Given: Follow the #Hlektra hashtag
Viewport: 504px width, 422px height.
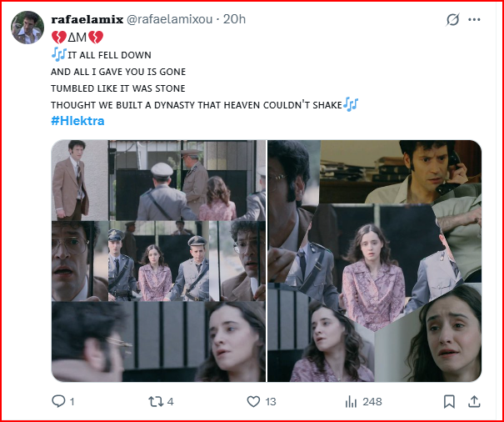Looking at the screenshot, I should pyautogui.click(x=77, y=121).
